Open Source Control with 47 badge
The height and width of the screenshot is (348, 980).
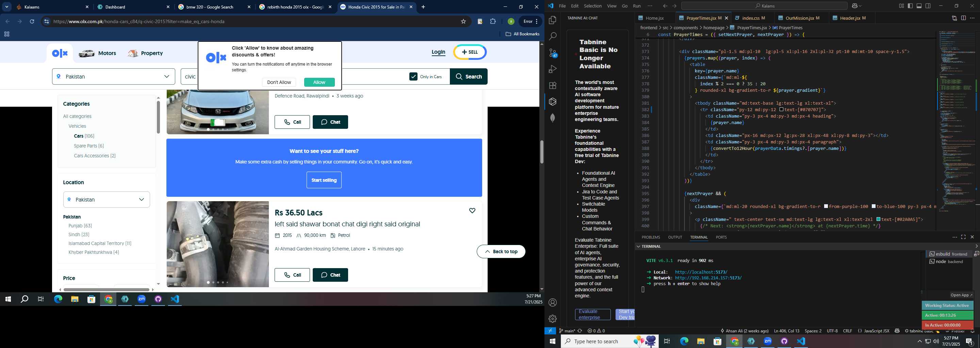coord(553,53)
